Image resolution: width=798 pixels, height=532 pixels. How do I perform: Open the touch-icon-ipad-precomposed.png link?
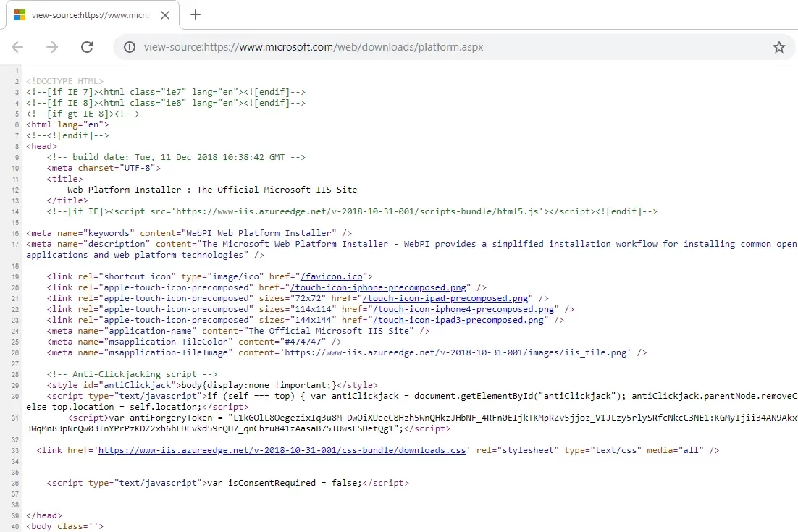[446, 298]
